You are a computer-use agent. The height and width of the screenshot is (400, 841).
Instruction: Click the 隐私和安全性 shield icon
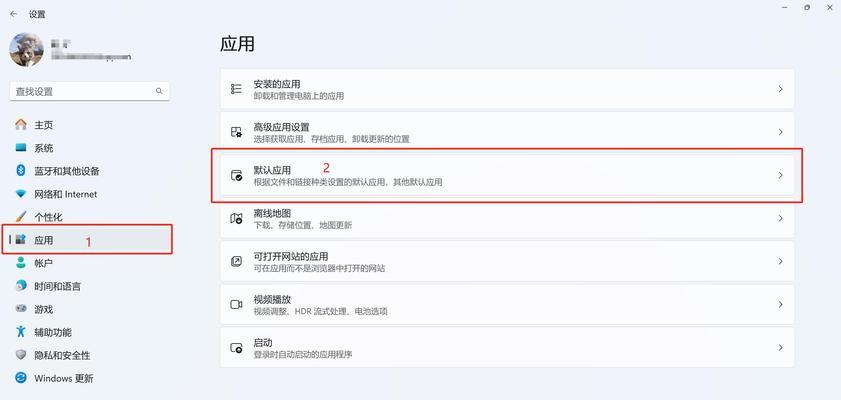21,355
